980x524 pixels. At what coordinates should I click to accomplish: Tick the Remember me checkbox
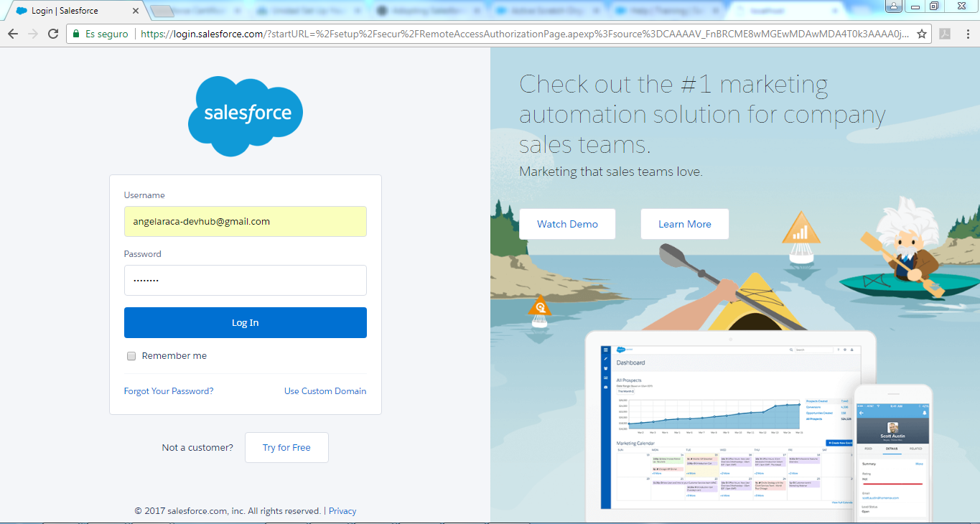[131, 356]
